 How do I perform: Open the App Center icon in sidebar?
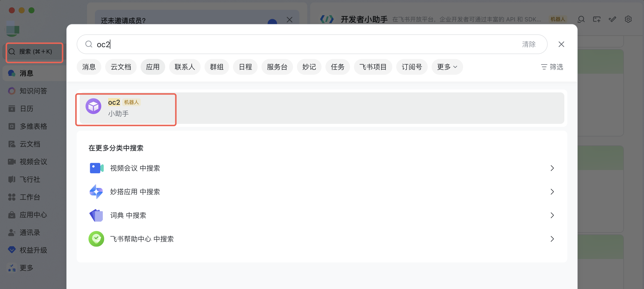coord(12,215)
